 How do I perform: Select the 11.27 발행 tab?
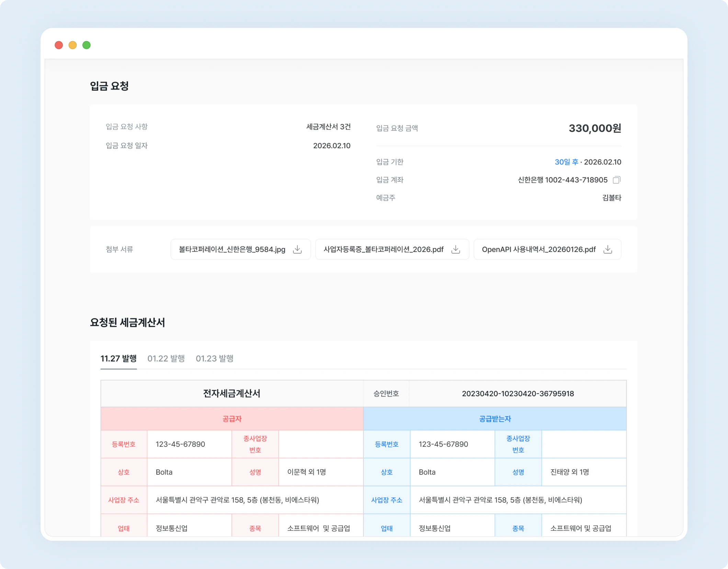(x=118, y=358)
